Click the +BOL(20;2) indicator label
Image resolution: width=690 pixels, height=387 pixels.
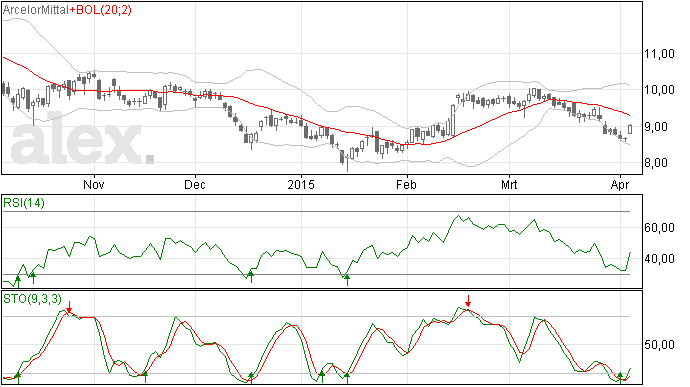click(x=100, y=10)
